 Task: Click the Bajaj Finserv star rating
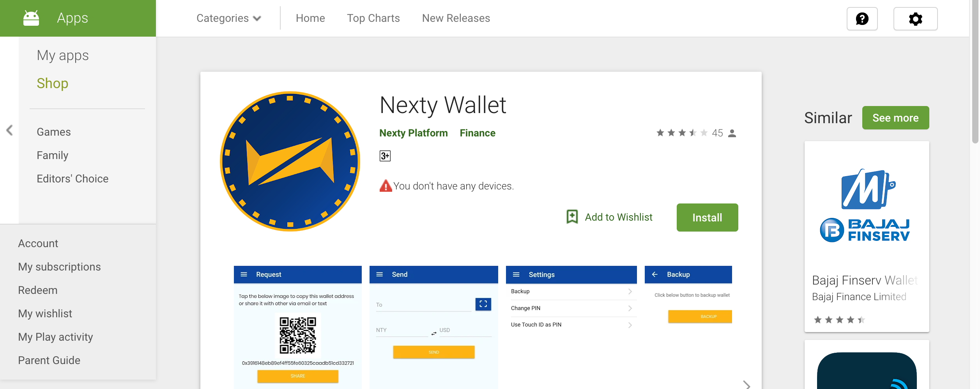tap(839, 320)
